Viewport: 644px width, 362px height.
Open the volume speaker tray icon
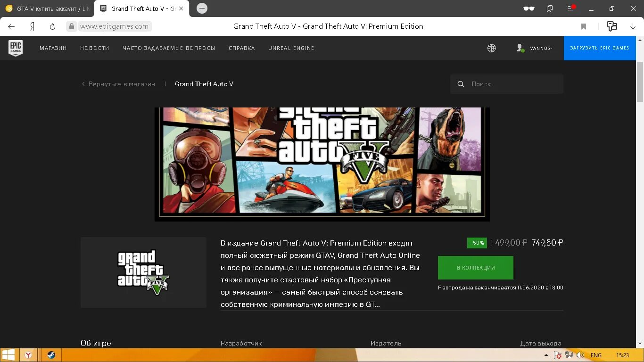[580, 355]
